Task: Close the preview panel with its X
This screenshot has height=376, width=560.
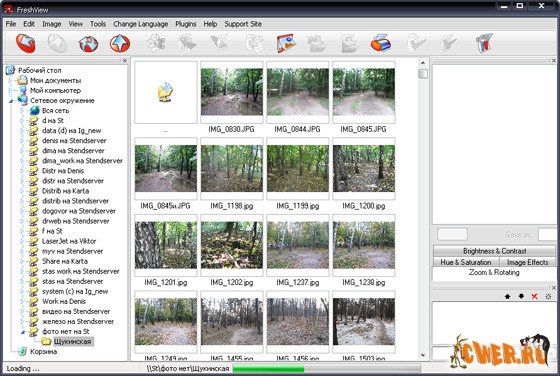Action: (554, 61)
